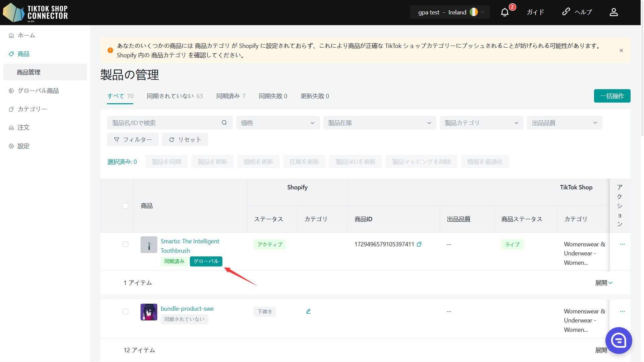Check the bundle-product-swe row
This screenshot has width=644, height=362.
click(125, 311)
